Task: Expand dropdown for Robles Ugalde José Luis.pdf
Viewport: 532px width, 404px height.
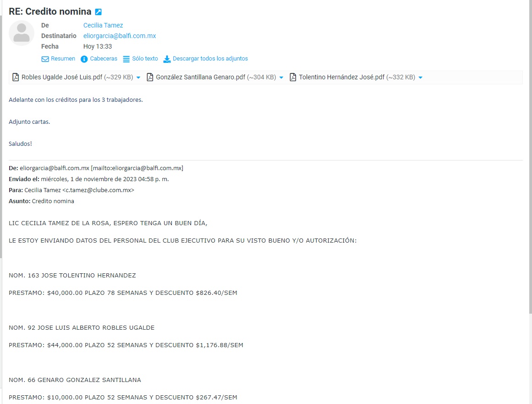Action: pos(138,78)
